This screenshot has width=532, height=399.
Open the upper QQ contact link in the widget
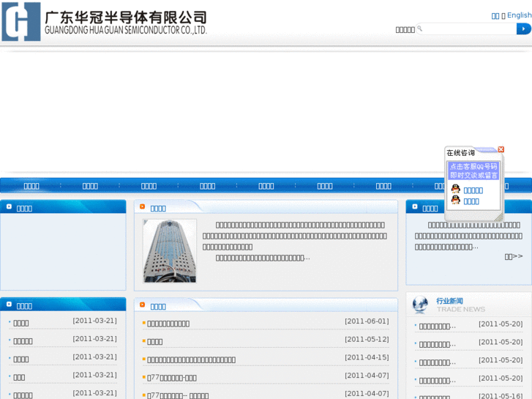point(473,190)
